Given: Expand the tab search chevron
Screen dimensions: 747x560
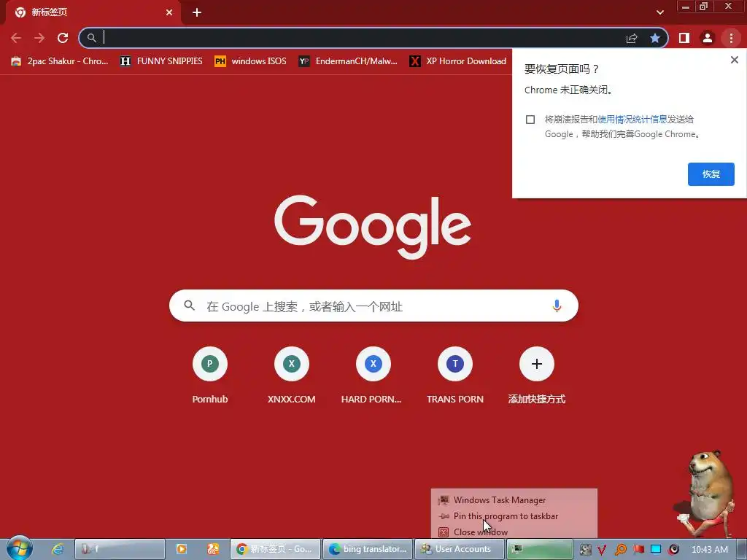Looking at the screenshot, I should pyautogui.click(x=659, y=12).
